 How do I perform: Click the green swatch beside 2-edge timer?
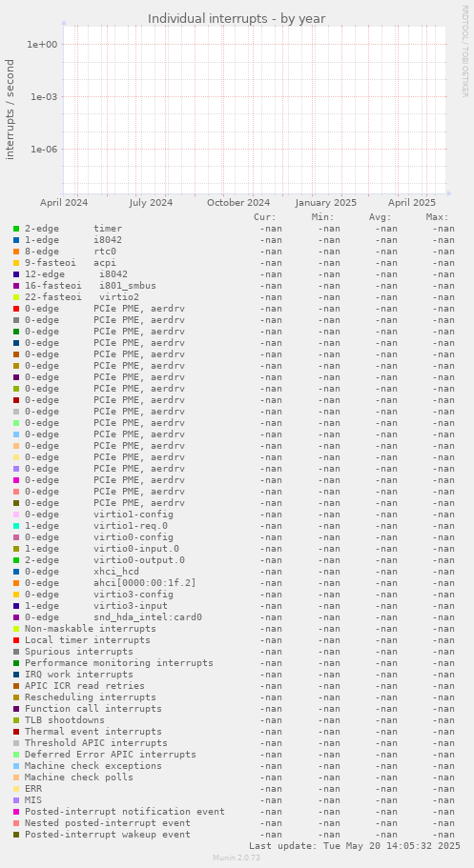click(x=16, y=229)
